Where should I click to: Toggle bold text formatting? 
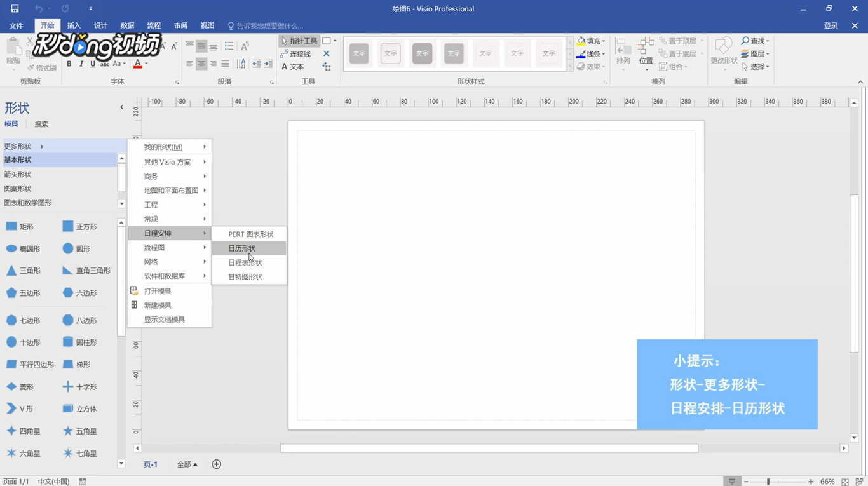(x=69, y=64)
